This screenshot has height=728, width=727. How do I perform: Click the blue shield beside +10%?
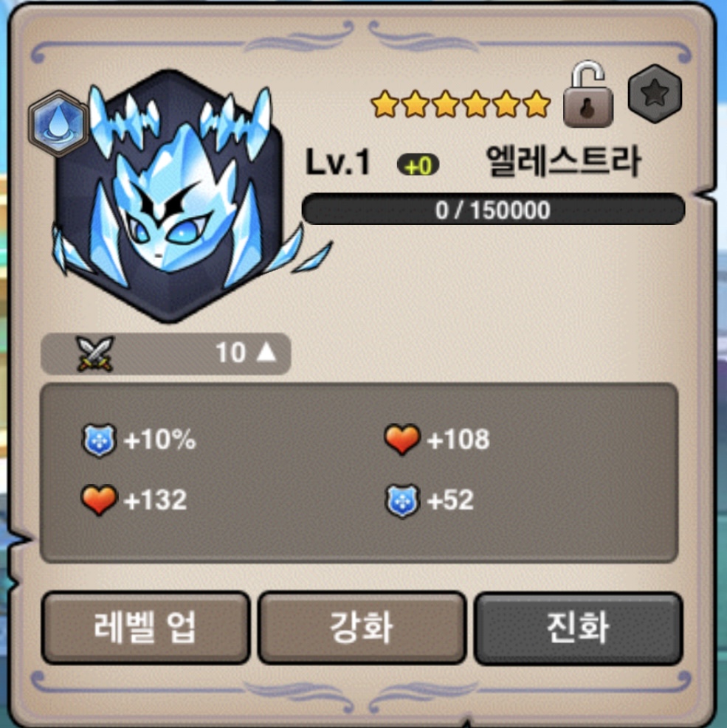(98, 440)
